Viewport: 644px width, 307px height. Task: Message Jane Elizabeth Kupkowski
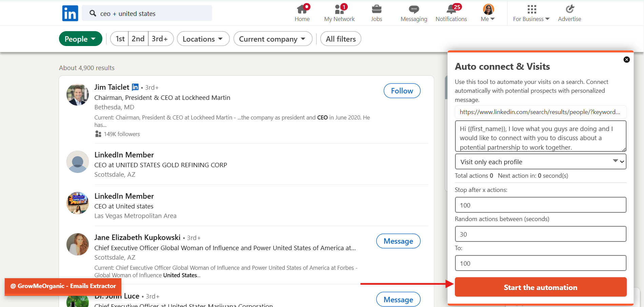click(398, 241)
